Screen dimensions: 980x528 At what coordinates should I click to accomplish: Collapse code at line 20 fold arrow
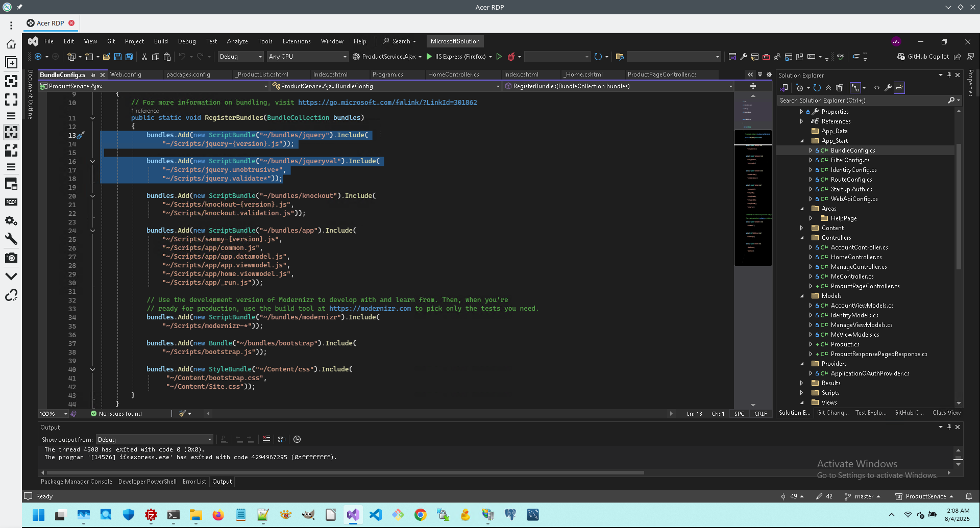(x=92, y=196)
